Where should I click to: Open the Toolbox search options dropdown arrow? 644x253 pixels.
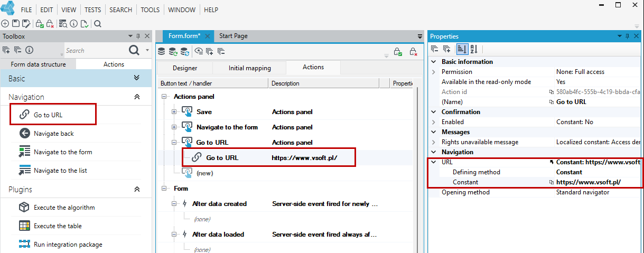click(147, 50)
